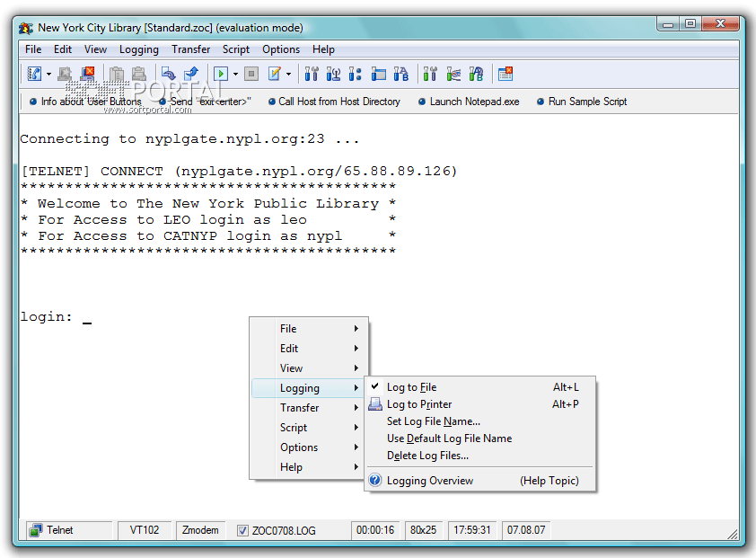This screenshot has height=558, width=756.
Task: Click Info about User Buttons button
Action: (86, 102)
